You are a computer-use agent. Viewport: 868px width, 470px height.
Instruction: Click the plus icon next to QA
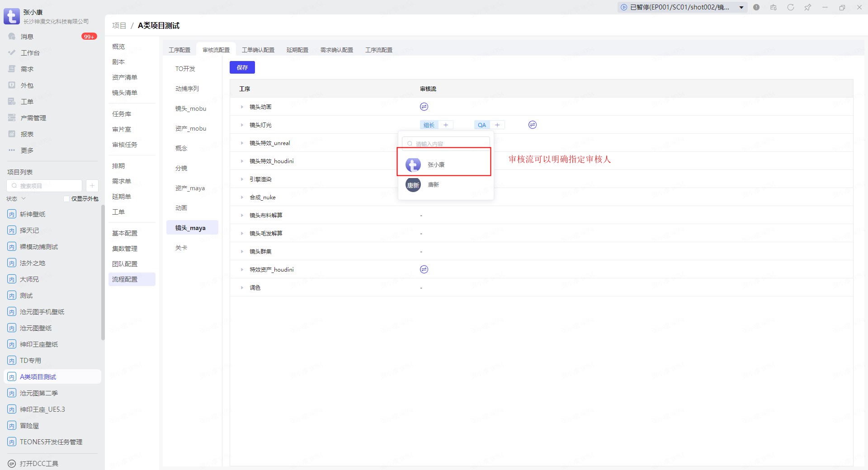(x=497, y=125)
